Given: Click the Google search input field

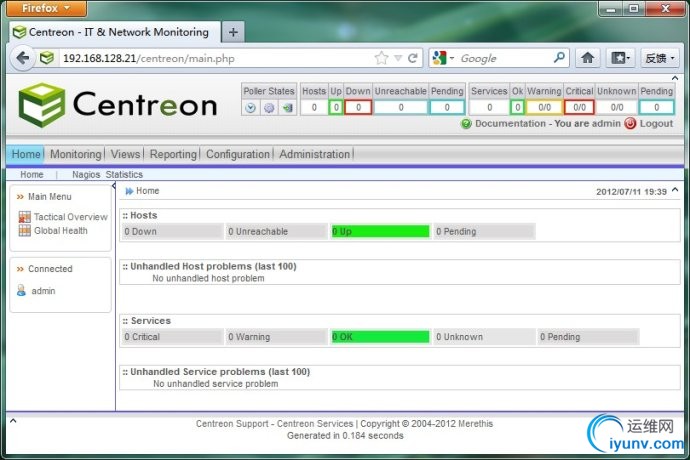Looking at the screenshot, I should (x=505, y=58).
